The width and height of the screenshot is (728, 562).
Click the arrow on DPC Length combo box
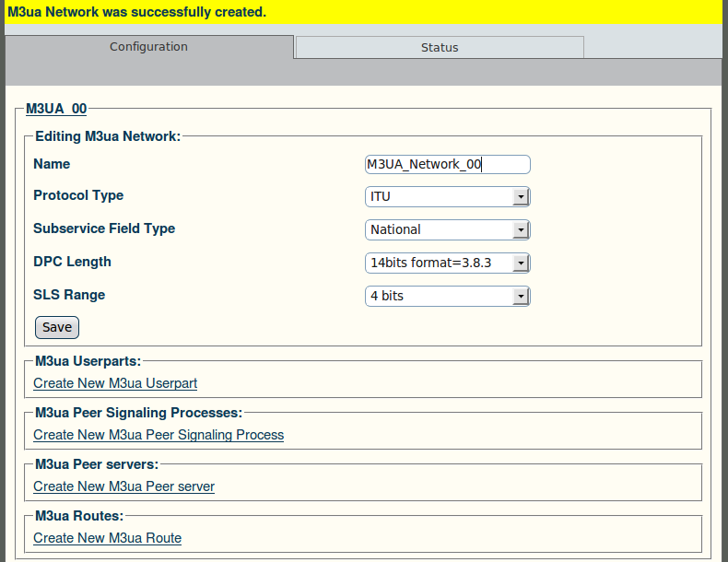(521, 263)
